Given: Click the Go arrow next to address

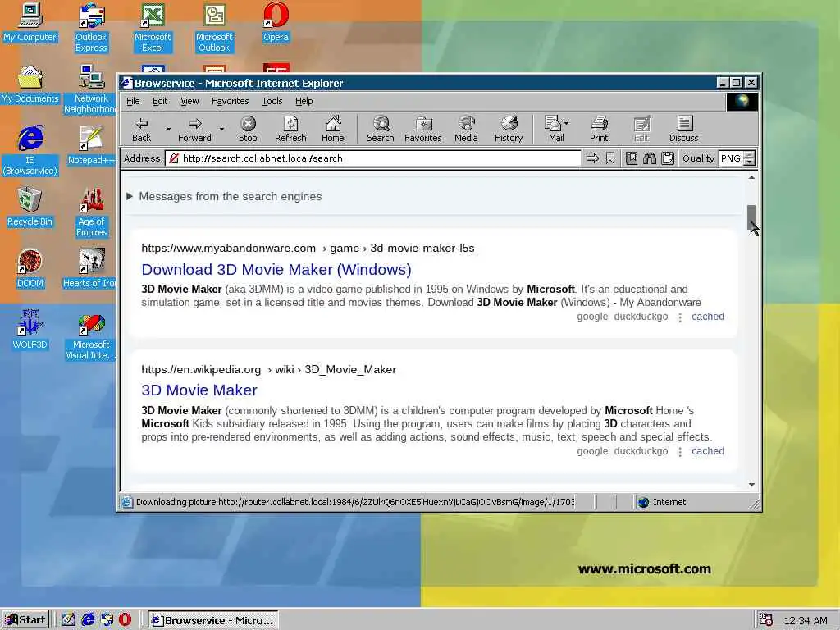Looking at the screenshot, I should click(592, 158).
